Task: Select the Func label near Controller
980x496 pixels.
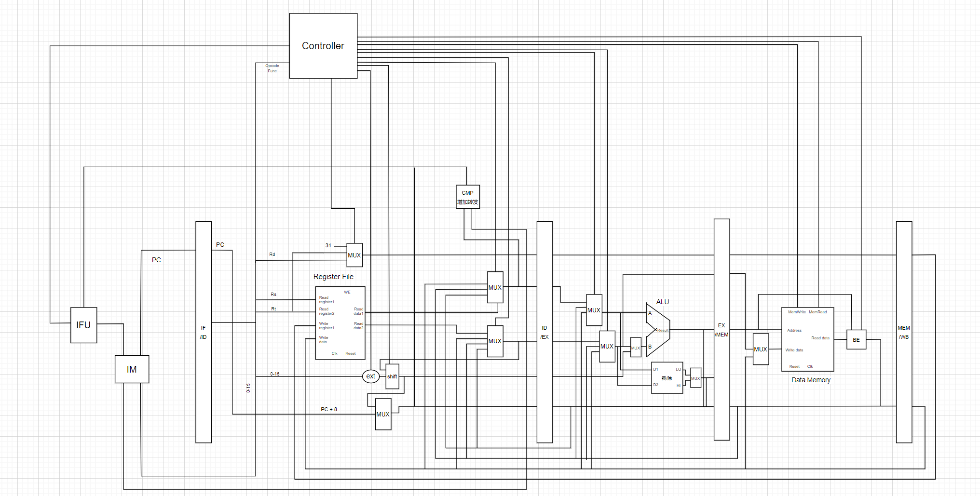Action: pos(272,71)
